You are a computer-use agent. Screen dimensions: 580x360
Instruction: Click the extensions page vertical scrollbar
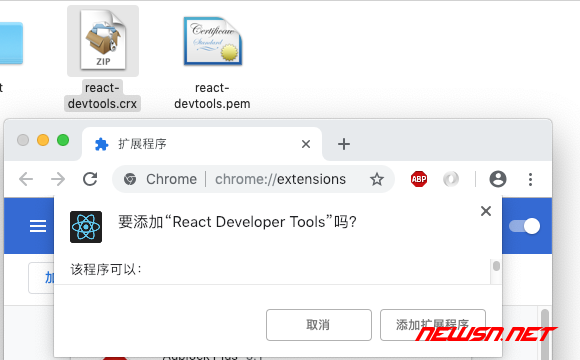pyautogui.click(x=544, y=333)
